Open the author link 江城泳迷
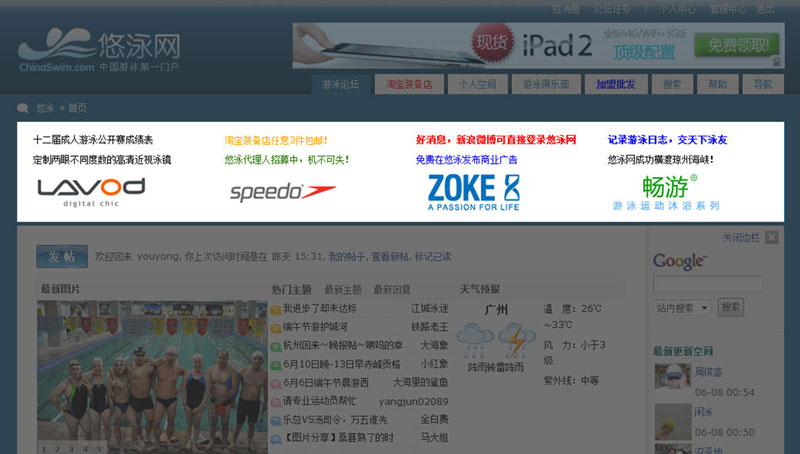 tap(430, 309)
